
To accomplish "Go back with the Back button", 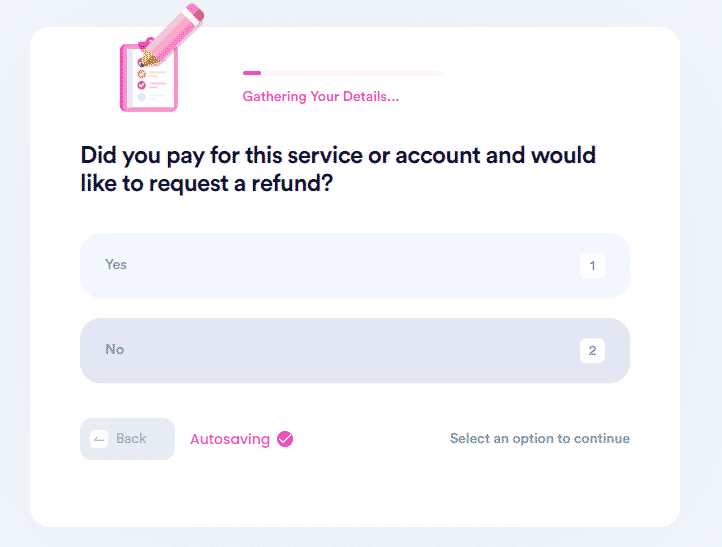I will [128, 439].
